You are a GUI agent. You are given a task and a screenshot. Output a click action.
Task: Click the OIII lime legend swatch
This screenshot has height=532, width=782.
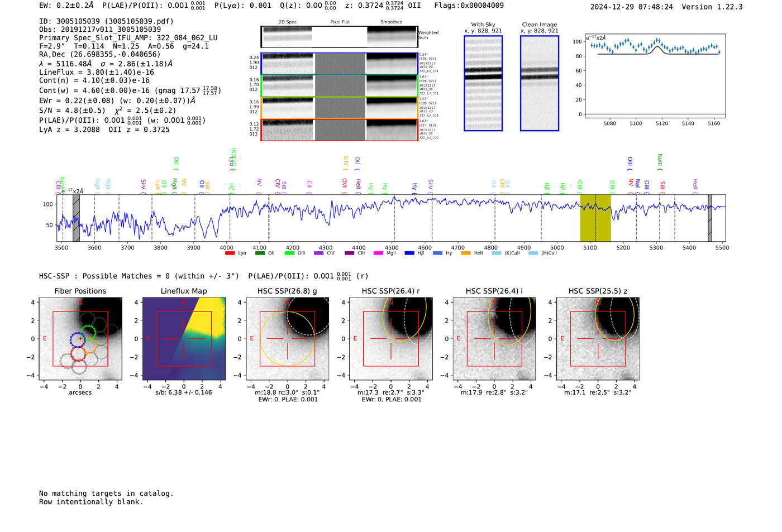tap(289, 253)
